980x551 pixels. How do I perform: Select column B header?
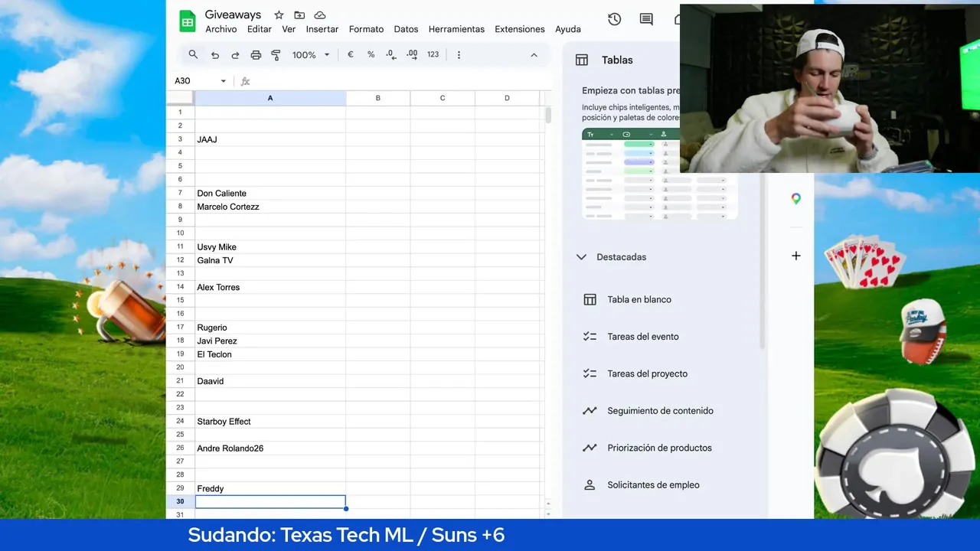point(377,98)
